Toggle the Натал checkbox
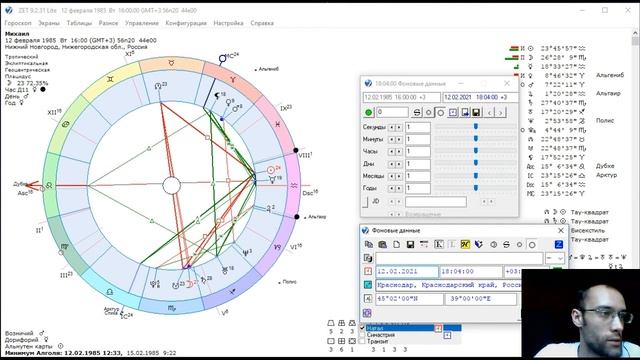 (x=362, y=328)
